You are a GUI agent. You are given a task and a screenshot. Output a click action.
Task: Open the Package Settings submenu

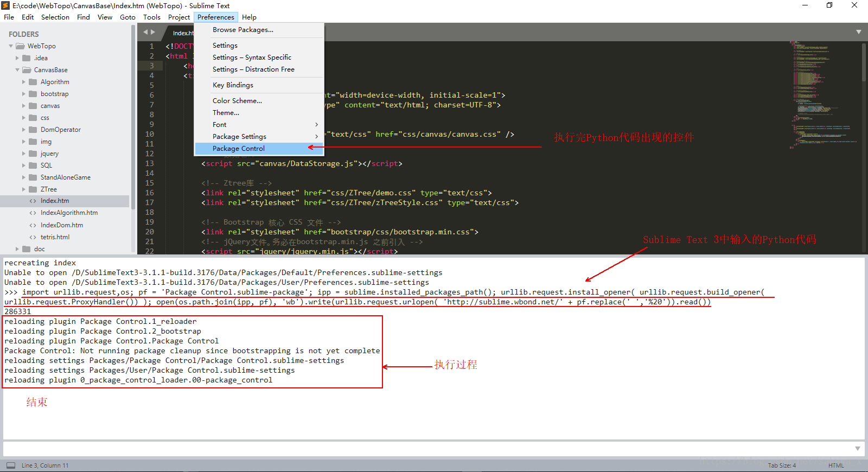[x=259, y=137]
